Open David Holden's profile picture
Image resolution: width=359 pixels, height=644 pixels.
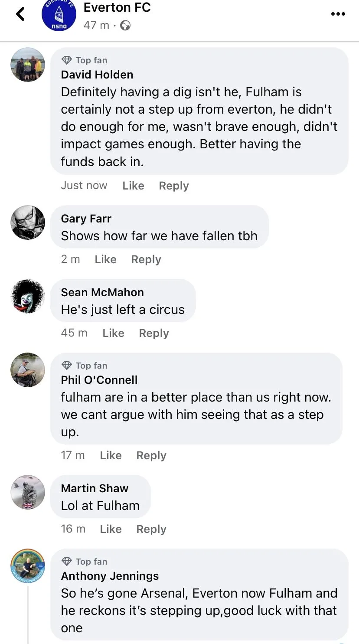[28, 65]
